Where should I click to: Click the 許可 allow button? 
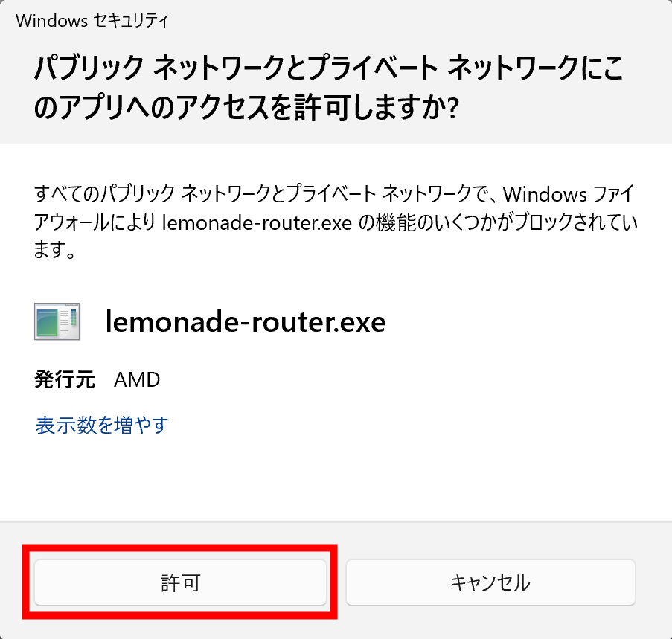click(x=180, y=582)
